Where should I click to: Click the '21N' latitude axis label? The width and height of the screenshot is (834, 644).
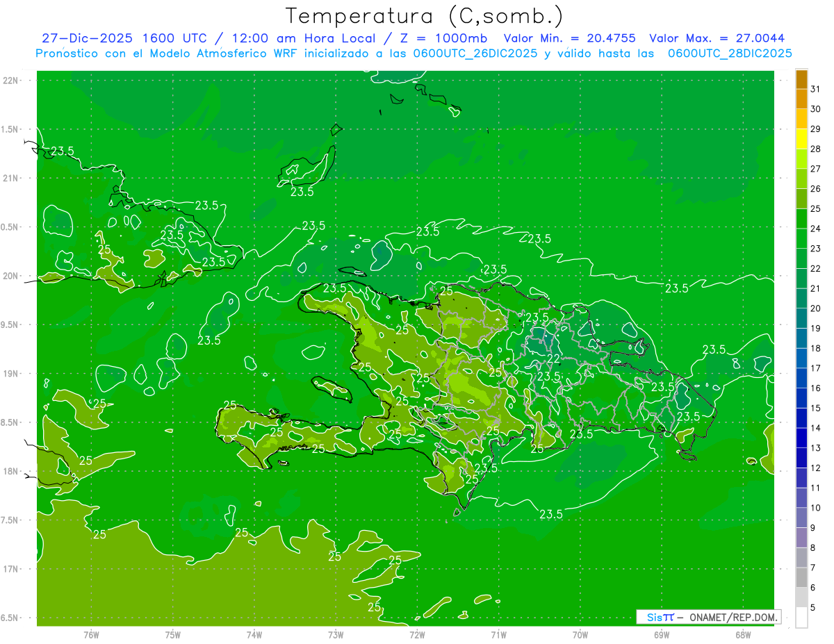11,178
